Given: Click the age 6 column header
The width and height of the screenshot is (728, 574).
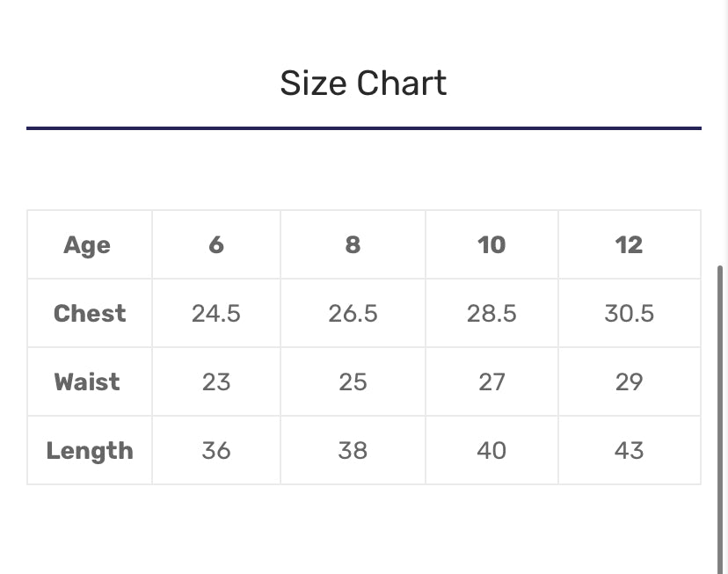Looking at the screenshot, I should (x=216, y=245).
